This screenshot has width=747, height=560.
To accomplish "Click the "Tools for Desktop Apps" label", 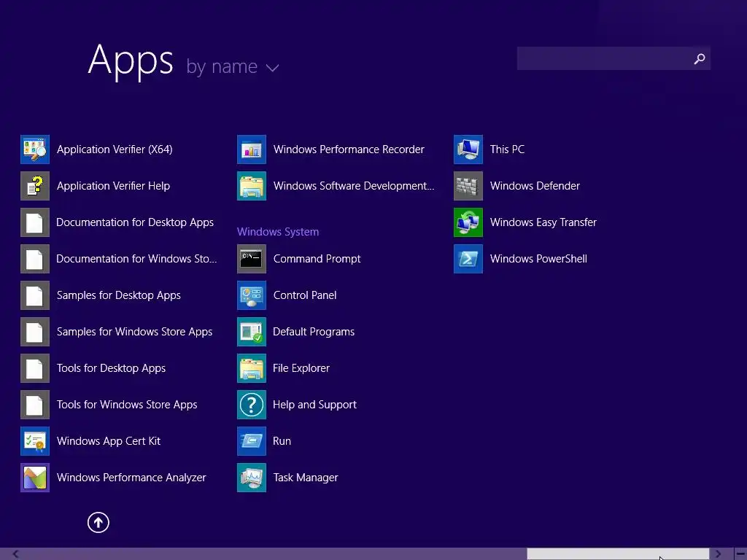I will coord(111,368).
